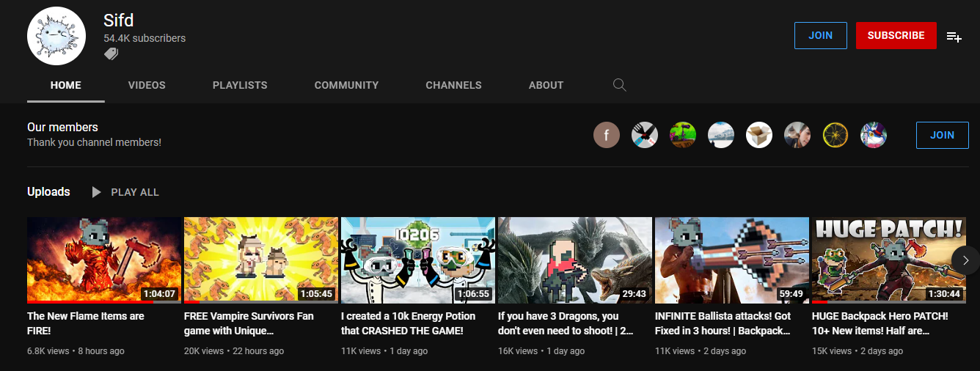This screenshot has height=371, width=980.
Task: Click '15K views • 2 days ago' text
Action: [857, 351]
